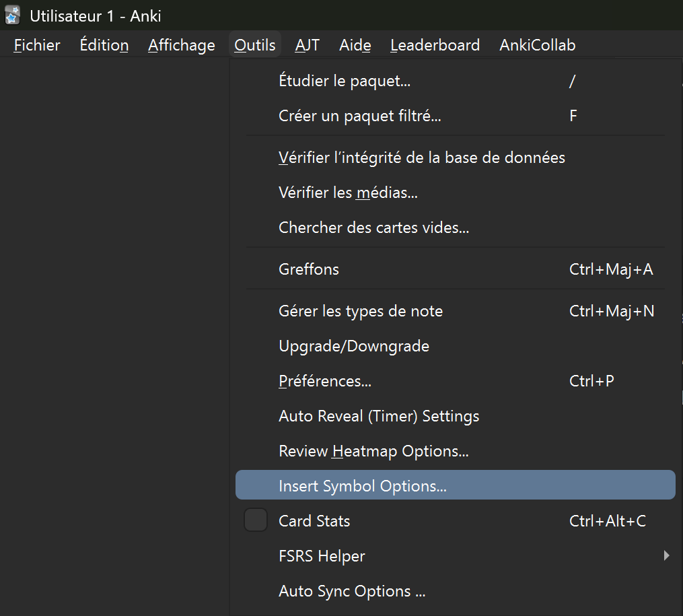
Task: Open the Fichier menu
Action: (37, 45)
